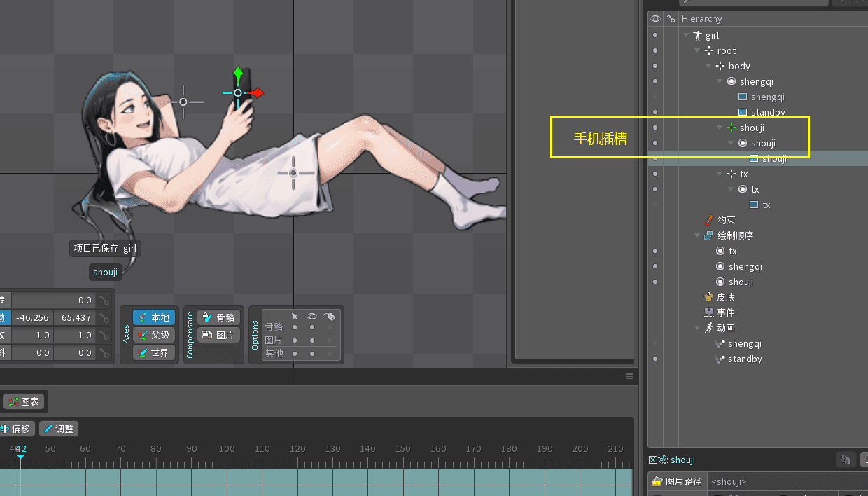
Task: Collapse the Animations (动画) node
Action: [697, 328]
